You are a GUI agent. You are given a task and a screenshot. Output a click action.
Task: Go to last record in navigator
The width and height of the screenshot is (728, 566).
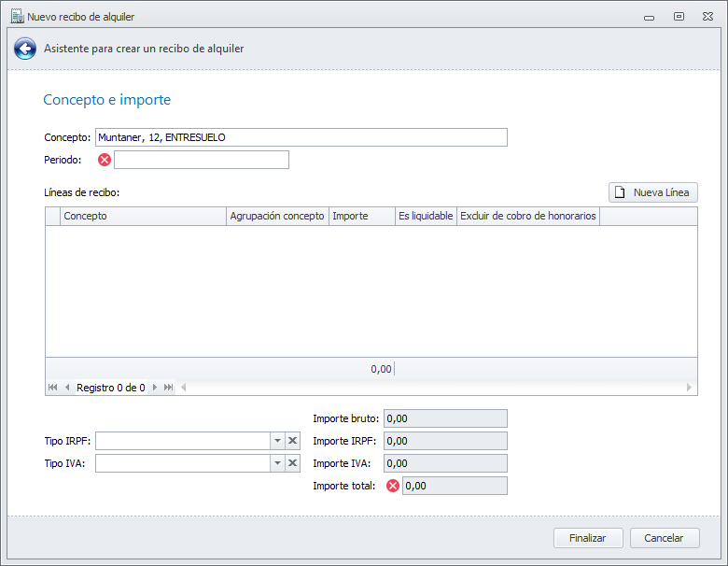point(168,387)
